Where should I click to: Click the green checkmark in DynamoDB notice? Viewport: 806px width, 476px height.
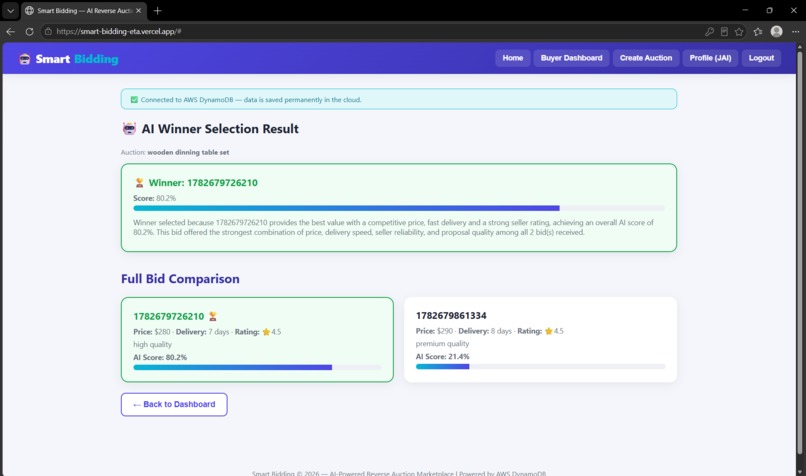coord(134,100)
